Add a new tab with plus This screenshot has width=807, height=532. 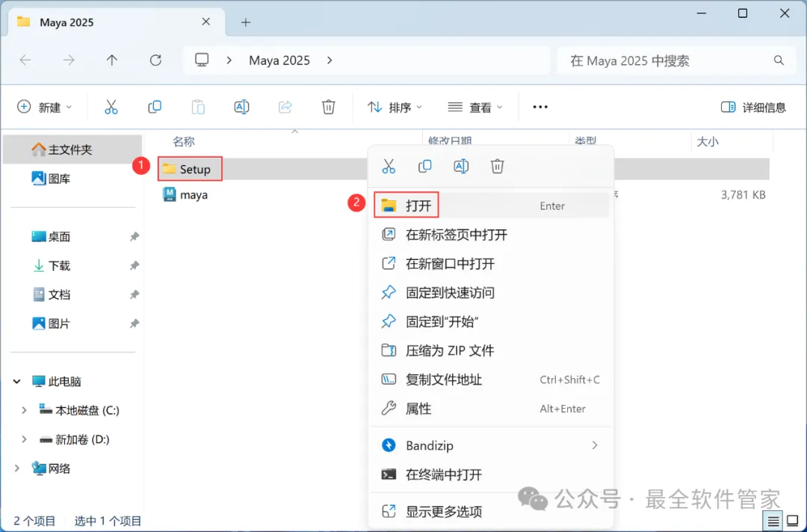246,22
